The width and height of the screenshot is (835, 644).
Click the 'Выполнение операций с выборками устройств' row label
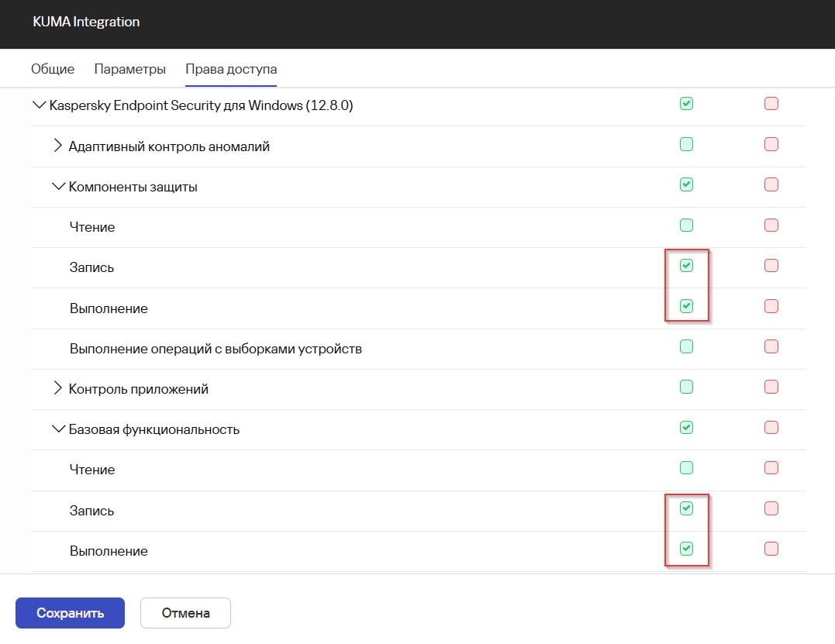click(216, 350)
